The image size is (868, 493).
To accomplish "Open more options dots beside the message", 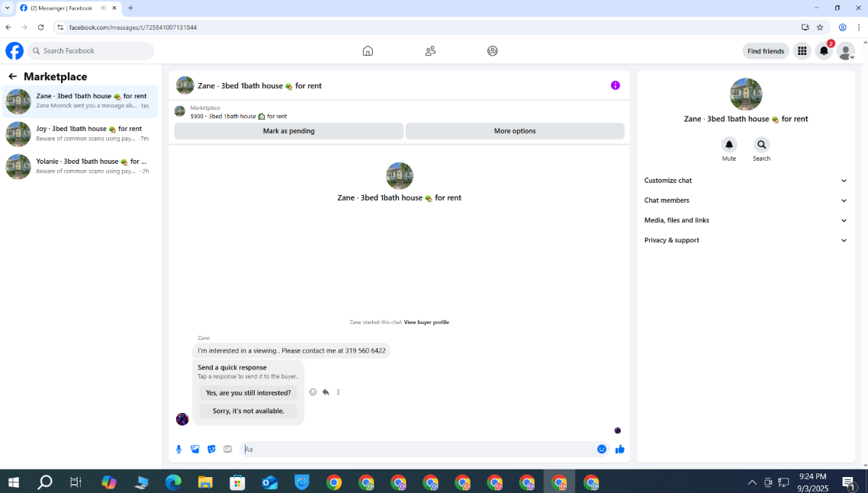I will pos(338,392).
